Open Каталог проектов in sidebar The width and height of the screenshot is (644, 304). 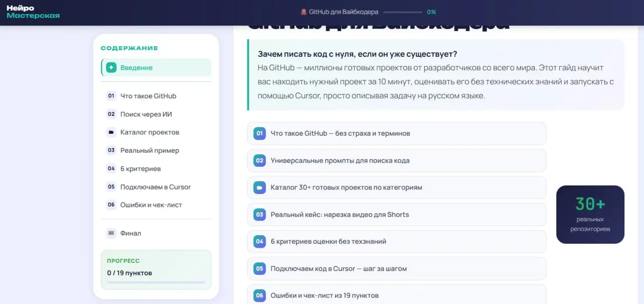156,132
